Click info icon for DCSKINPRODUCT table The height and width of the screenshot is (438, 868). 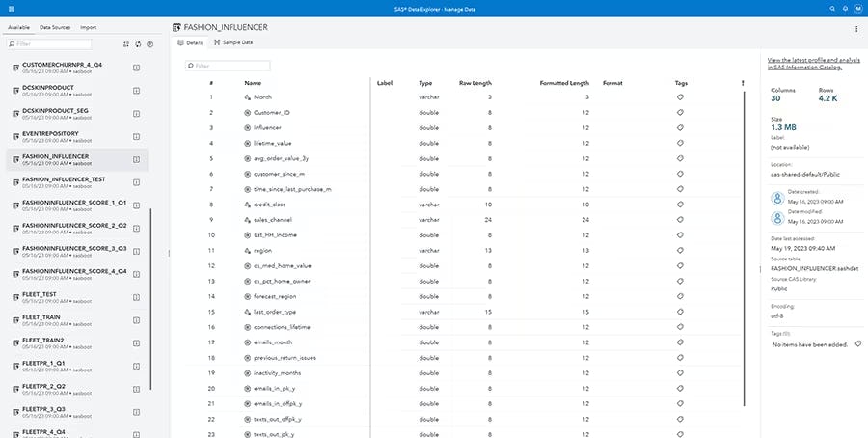tap(136, 91)
